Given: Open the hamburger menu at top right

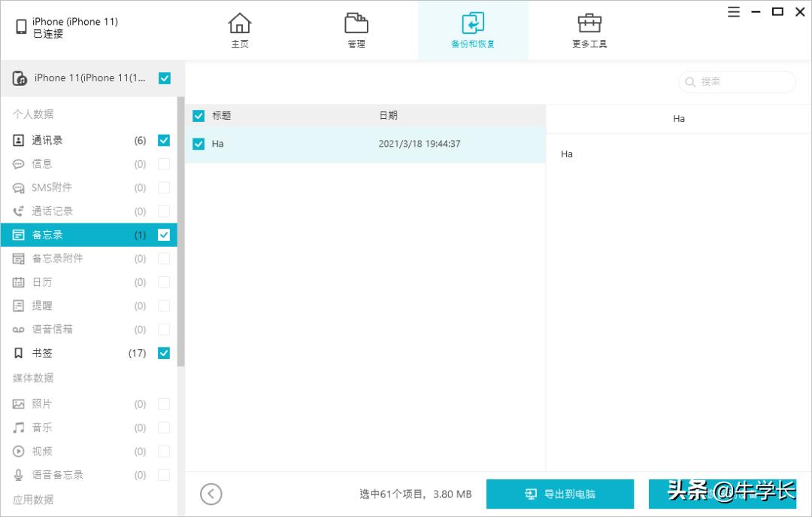Looking at the screenshot, I should (x=733, y=11).
